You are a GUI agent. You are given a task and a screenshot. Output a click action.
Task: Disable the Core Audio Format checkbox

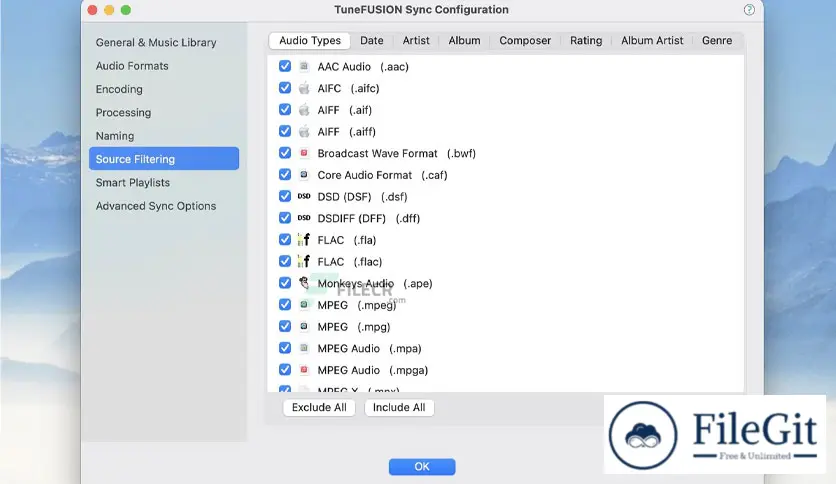tap(285, 175)
